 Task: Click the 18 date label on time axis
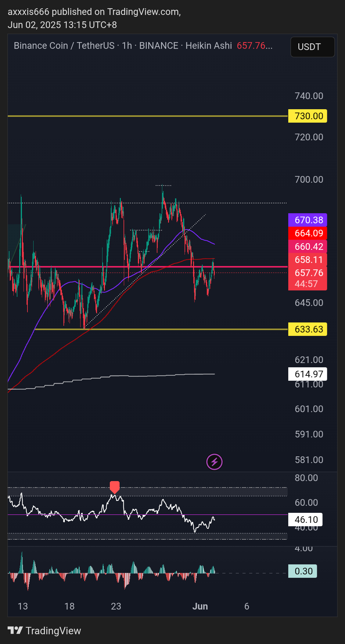coord(70,606)
